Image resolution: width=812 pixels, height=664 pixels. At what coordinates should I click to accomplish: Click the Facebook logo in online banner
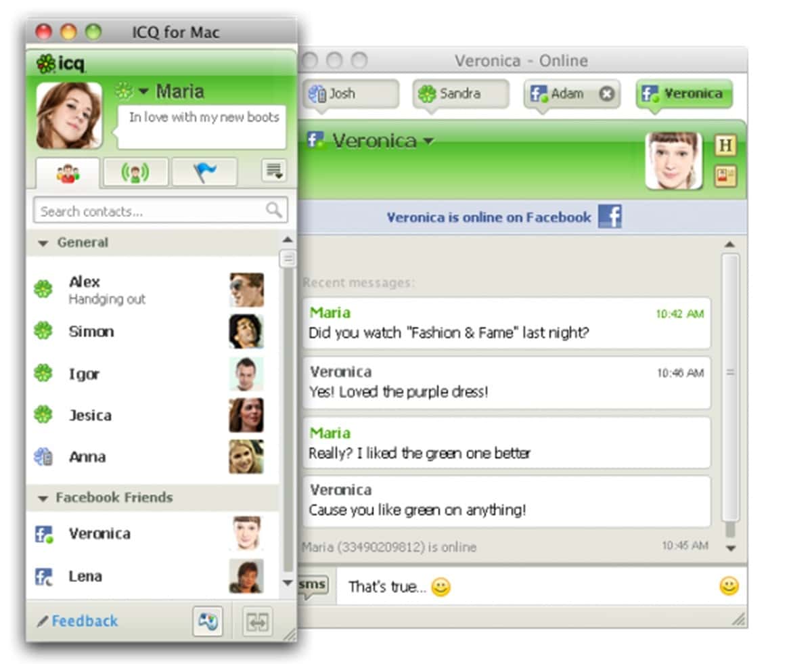610,217
